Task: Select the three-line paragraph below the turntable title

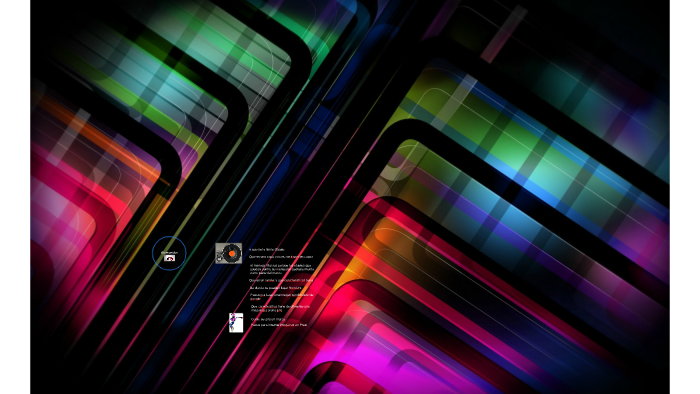Action: point(282,269)
